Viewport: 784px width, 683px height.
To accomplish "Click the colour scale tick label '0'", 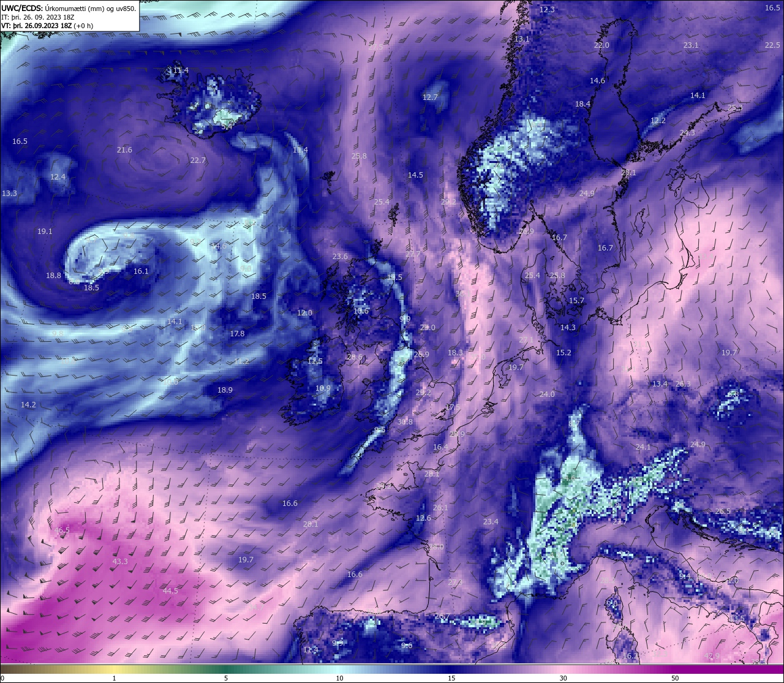I will [x=2, y=678].
